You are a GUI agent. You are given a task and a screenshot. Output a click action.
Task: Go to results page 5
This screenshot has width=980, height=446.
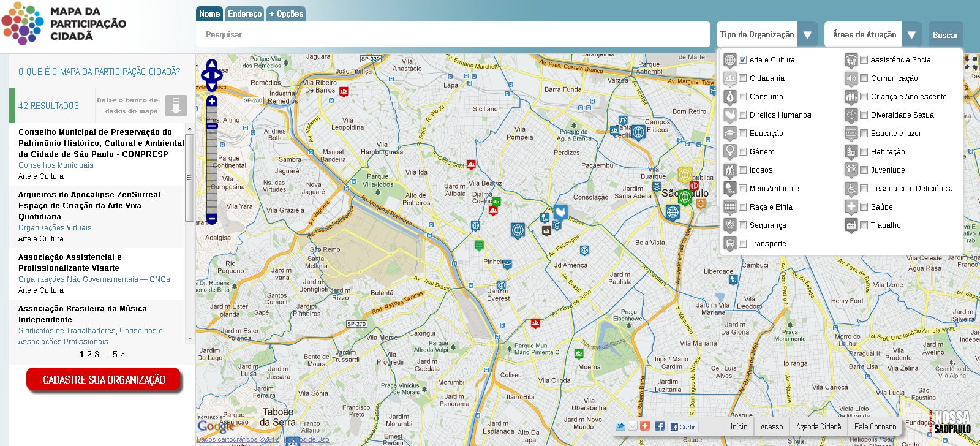tap(115, 354)
